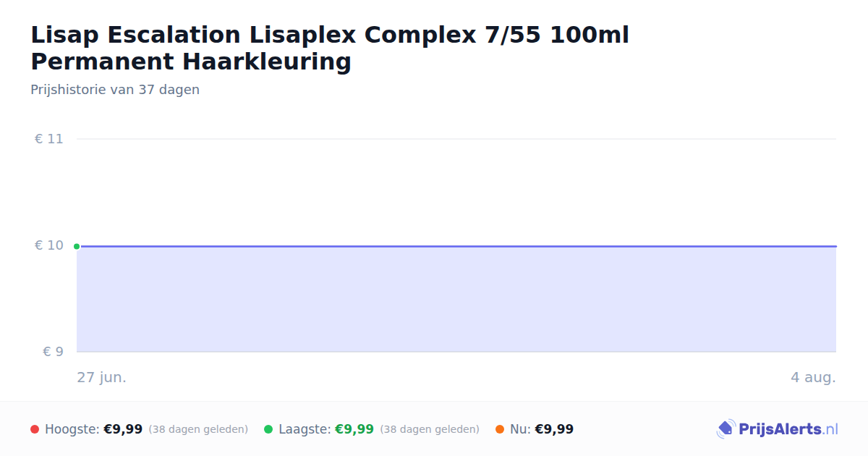
Task: Click the 4 aug. end date label
Action: tap(813, 377)
